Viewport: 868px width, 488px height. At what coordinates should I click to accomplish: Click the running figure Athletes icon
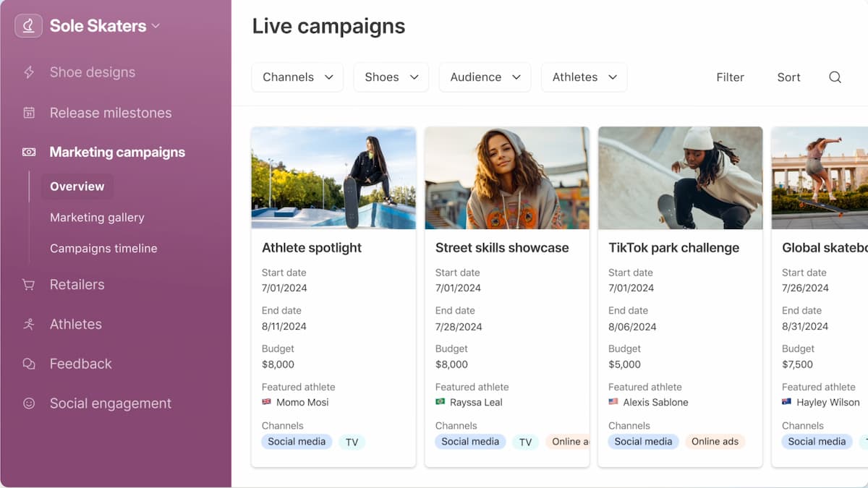coord(29,324)
